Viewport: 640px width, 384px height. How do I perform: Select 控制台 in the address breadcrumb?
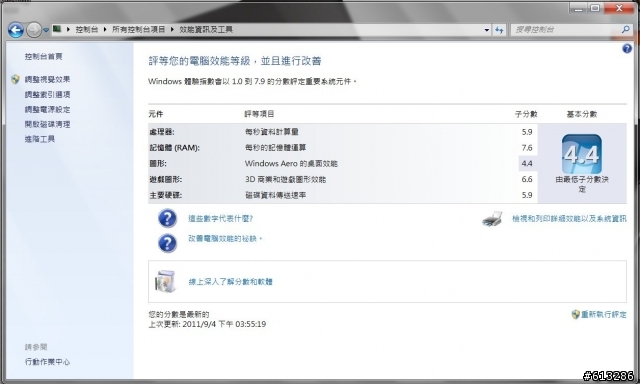[x=87, y=29]
